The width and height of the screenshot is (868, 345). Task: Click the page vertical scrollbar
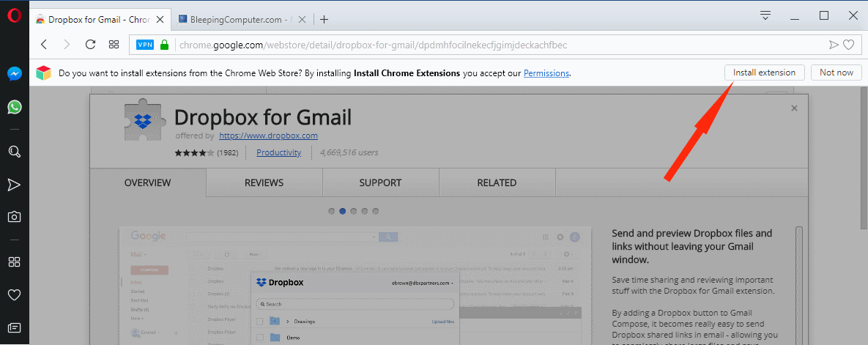(x=864, y=157)
